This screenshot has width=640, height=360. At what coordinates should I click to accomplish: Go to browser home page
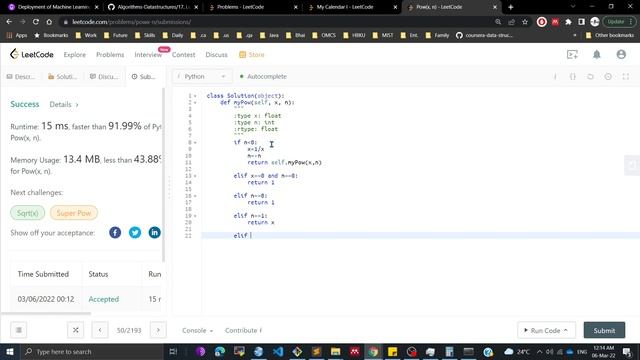tap(49, 22)
